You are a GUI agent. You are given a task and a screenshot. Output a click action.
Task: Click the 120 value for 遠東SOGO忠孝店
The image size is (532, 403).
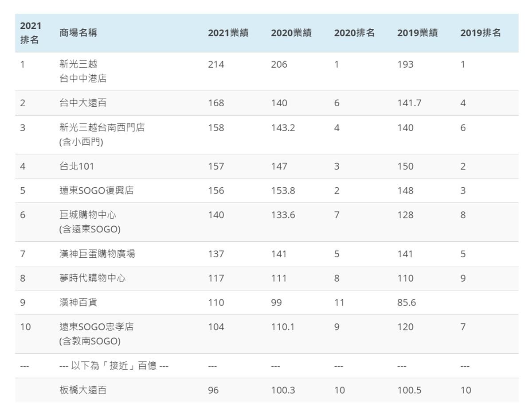[x=405, y=327]
